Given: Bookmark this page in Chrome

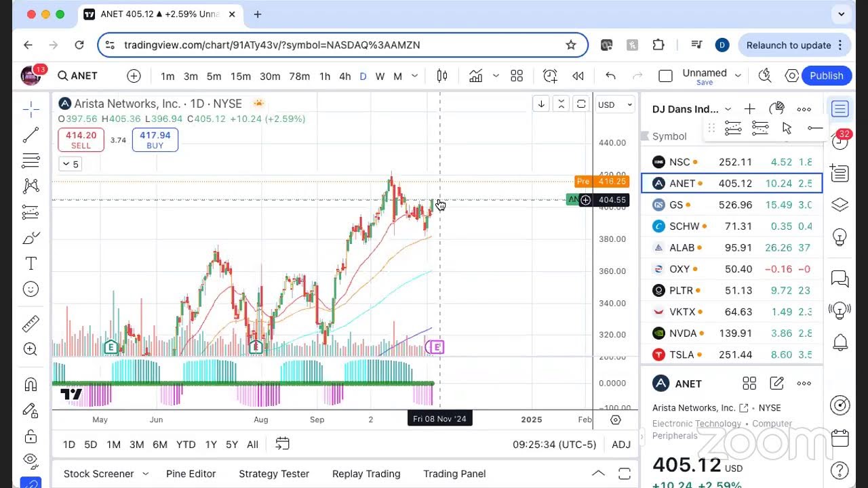Looking at the screenshot, I should (x=571, y=45).
